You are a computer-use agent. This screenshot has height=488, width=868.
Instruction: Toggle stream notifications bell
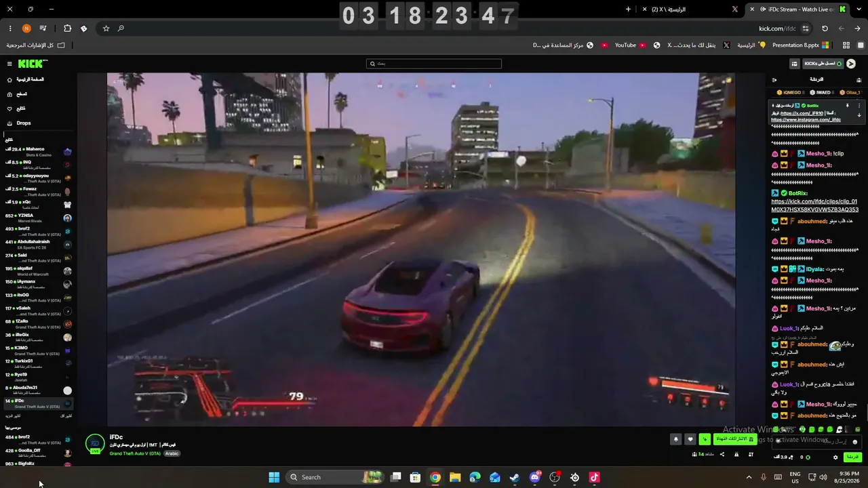[676, 439]
